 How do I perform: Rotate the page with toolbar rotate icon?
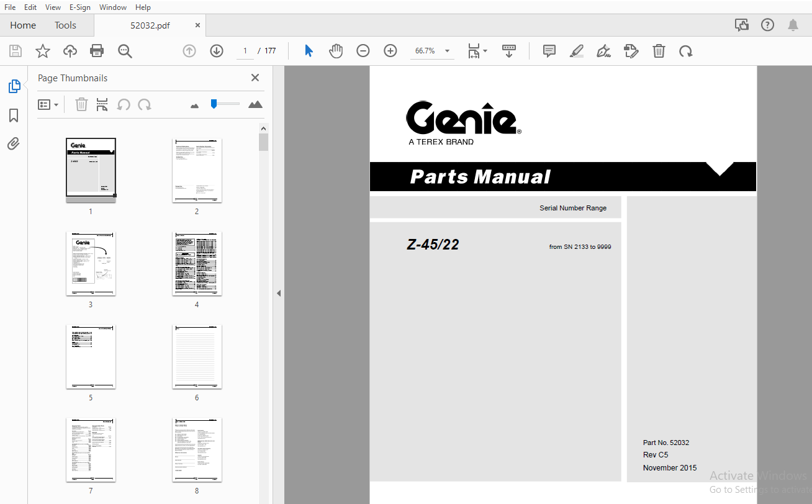[685, 51]
